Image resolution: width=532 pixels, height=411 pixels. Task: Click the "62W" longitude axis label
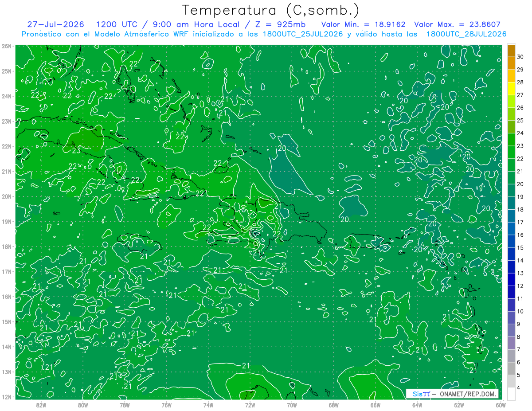(459, 404)
